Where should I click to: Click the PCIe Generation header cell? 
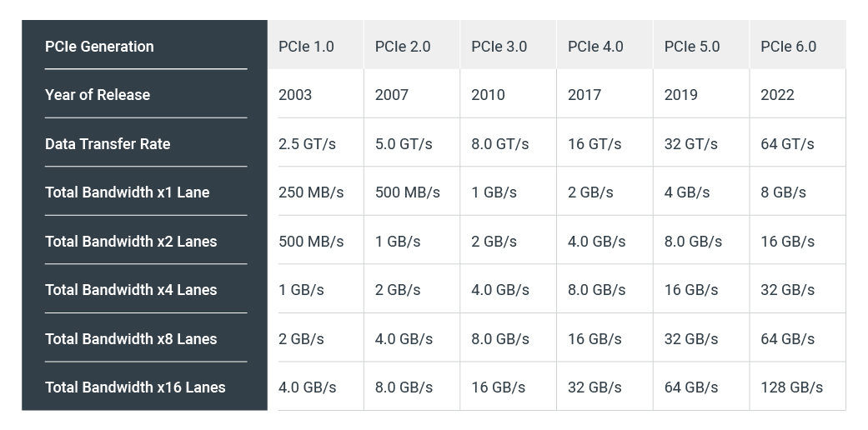click(x=99, y=47)
